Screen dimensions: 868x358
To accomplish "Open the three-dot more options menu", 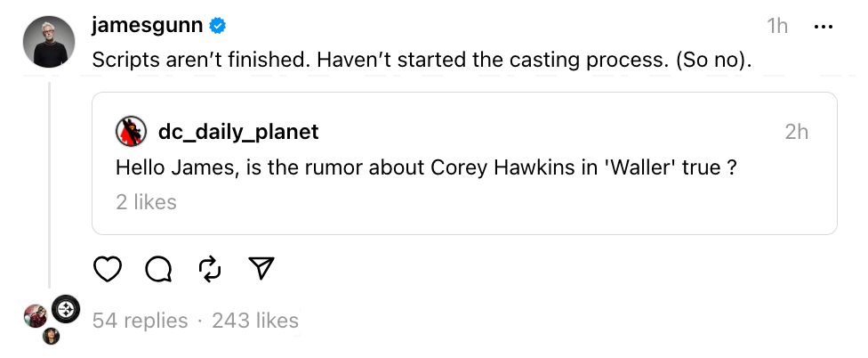I will 824,27.
